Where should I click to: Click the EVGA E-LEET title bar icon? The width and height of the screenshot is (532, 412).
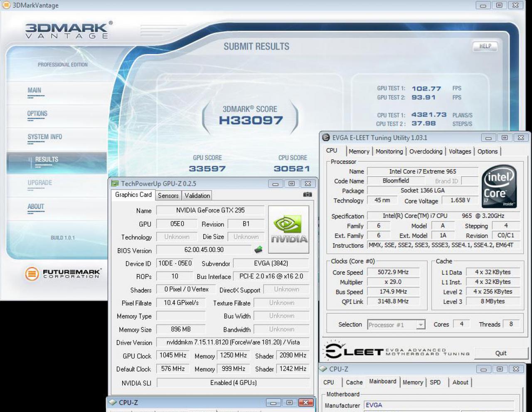point(326,138)
